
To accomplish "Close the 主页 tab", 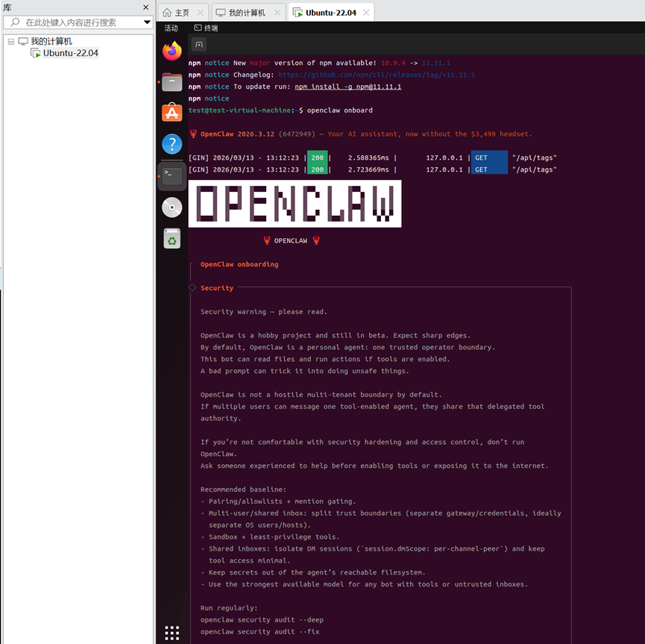I will (x=201, y=13).
